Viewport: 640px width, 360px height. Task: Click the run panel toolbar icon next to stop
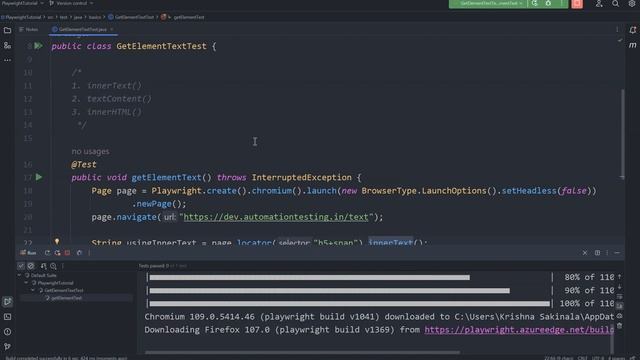point(79,253)
